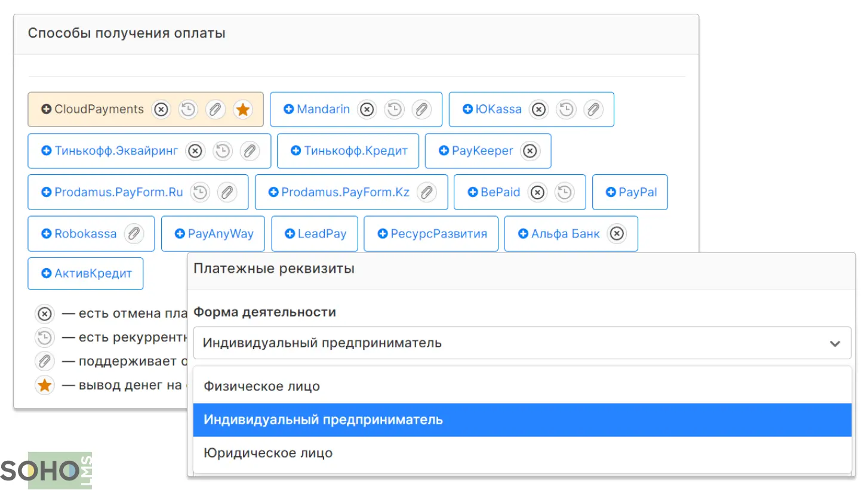Add the АктивКредит payment method
The width and height of the screenshot is (868, 490).
coord(86,274)
